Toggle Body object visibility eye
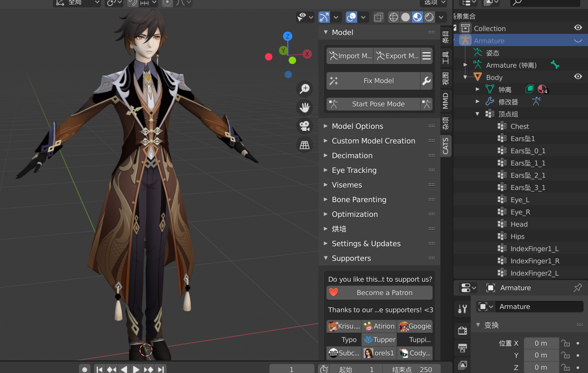This screenshot has height=373, width=588. 578,77
